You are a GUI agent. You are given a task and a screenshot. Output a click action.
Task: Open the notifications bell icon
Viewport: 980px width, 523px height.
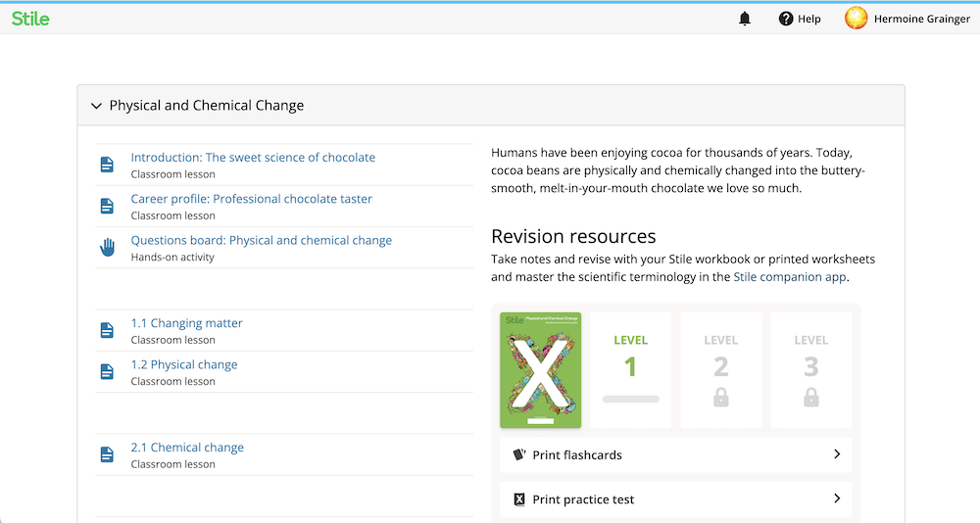click(745, 19)
